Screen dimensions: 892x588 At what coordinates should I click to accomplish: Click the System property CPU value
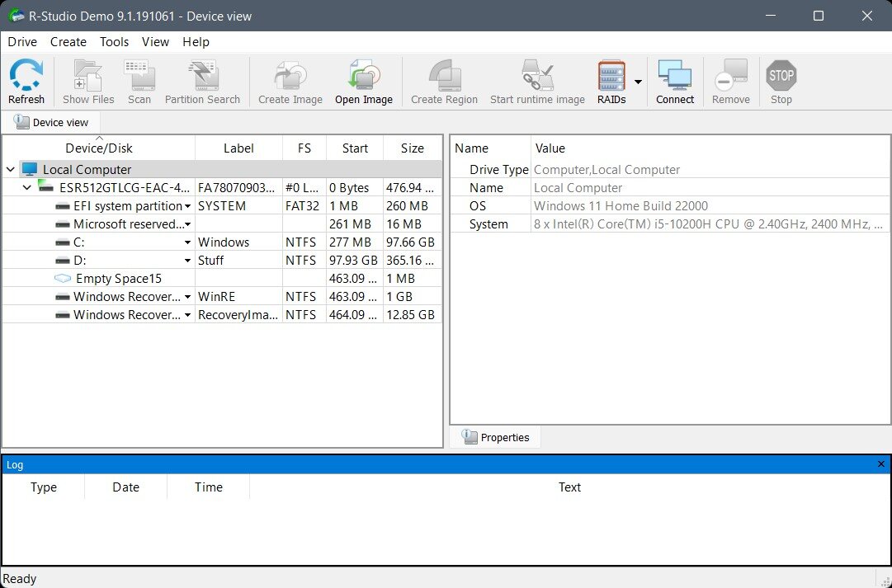(x=708, y=224)
